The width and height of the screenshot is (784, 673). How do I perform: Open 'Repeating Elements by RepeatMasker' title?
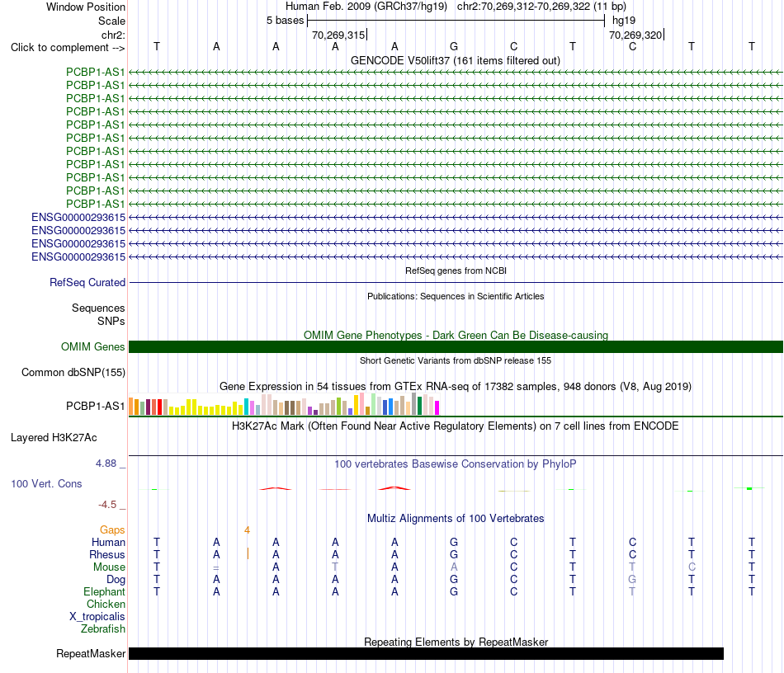pos(456,642)
